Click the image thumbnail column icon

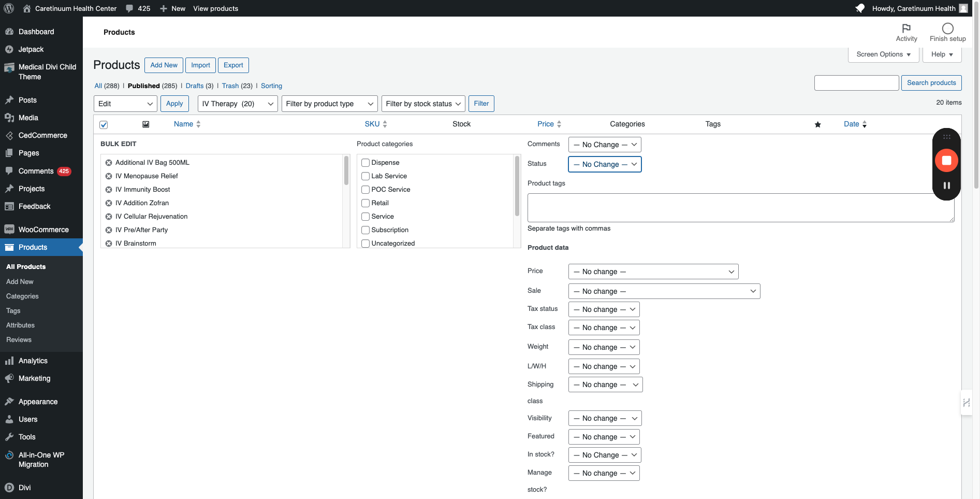146,124
